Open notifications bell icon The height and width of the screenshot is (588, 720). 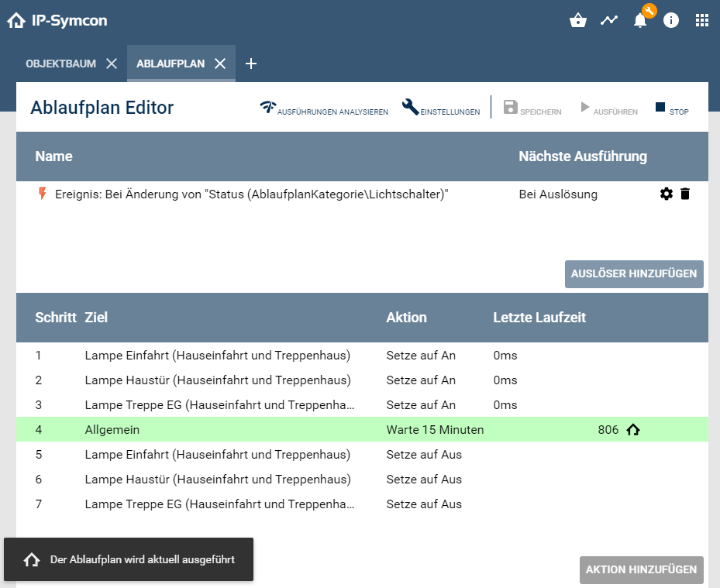pos(640,21)
